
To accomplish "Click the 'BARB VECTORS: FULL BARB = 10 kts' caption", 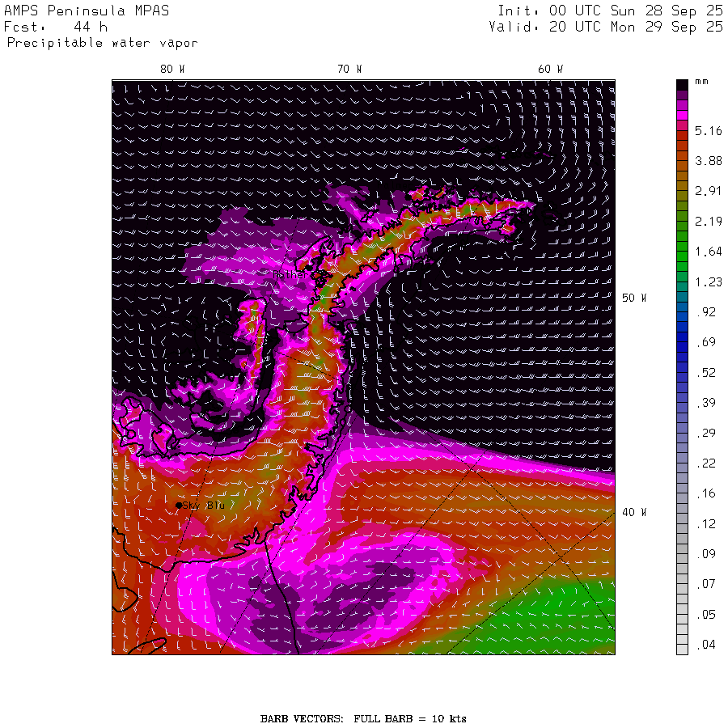I will point(363,719).
